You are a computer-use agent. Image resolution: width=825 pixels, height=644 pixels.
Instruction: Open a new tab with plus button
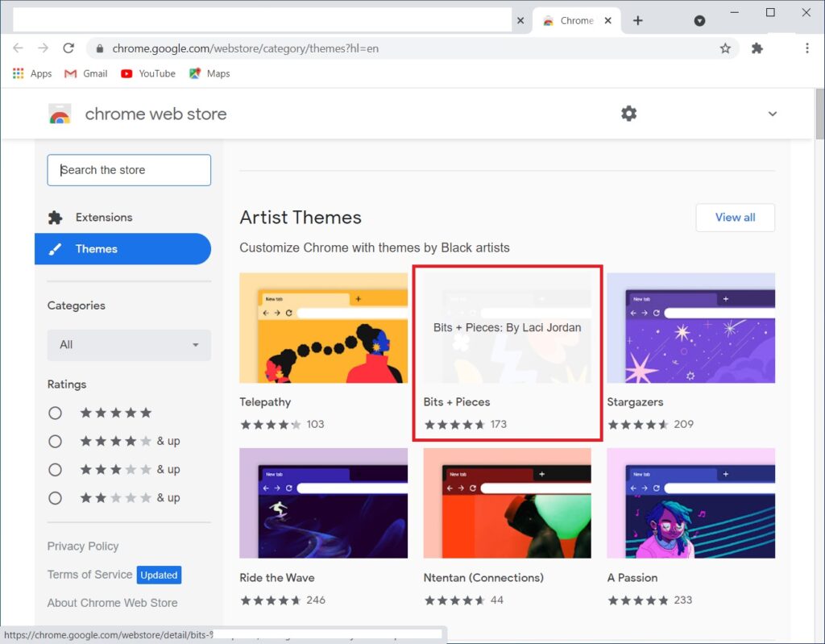tap(638, 20)
